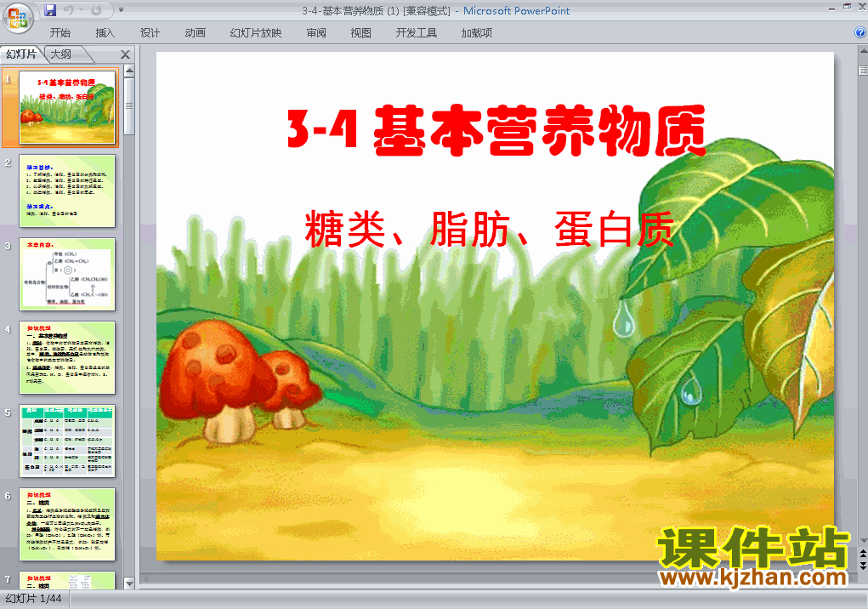Click horizontal scrollbar left arrow under slide
Image resolution: width=868 pixels, height=609 pixels.
(146, 579)
